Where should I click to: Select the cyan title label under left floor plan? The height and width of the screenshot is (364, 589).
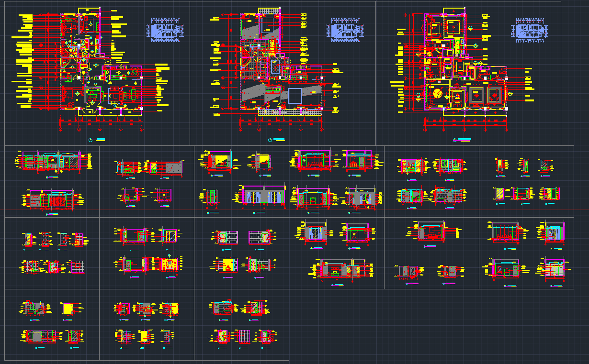coord(100,140)
